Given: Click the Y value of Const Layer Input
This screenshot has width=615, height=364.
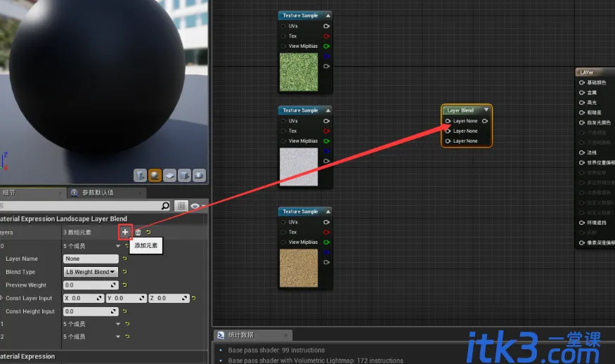Looking at the screenshot, I should pyautogui.click(x=127, y=298).
